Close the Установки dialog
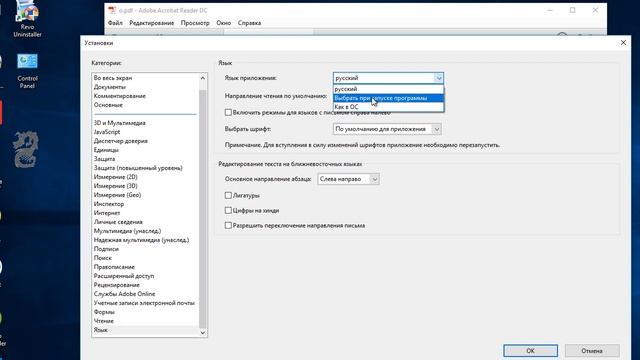640x360 pixels. click(623, 42)
